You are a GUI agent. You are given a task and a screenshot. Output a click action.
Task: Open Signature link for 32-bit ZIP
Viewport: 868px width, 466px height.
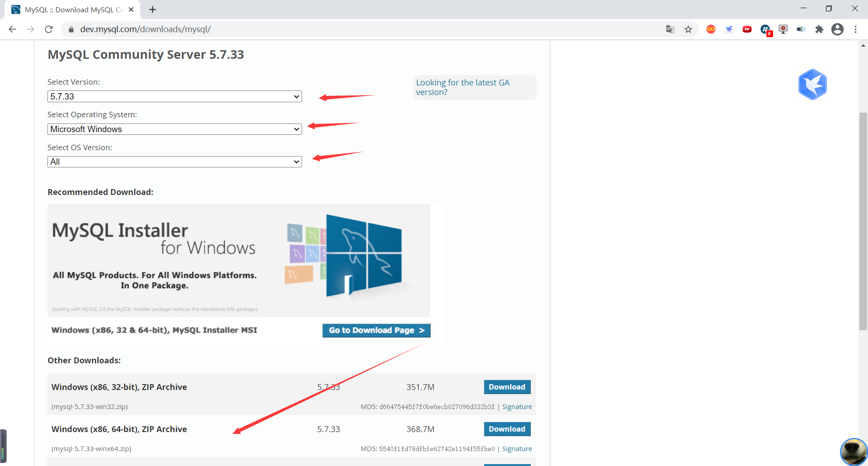517,407
